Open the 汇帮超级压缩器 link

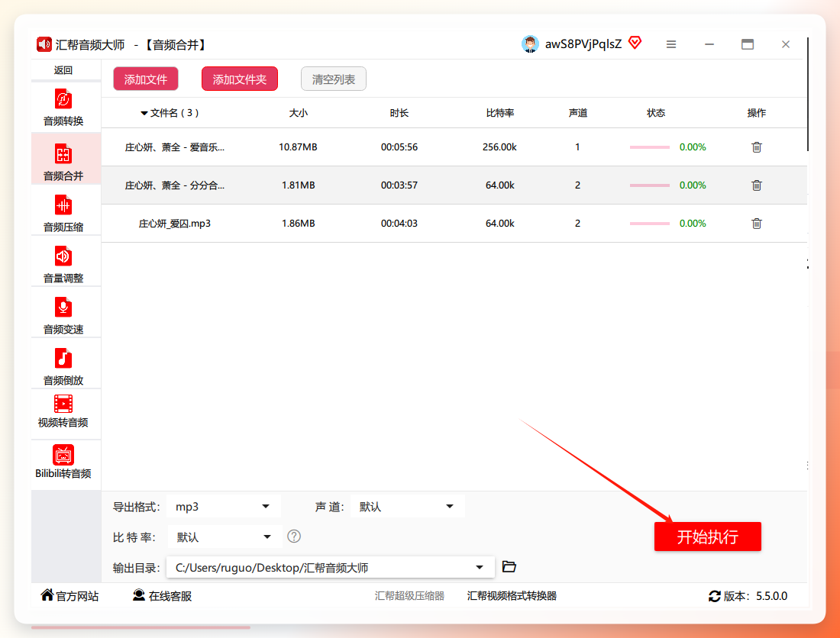409,596
